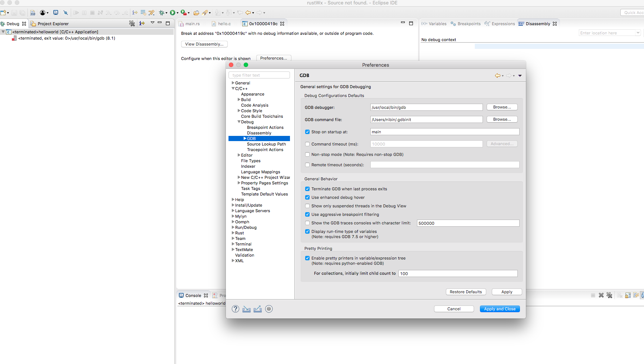Screen dimensions: 644x364
Task: Disable Terminate GDB when last process exits
Action: pos(307,189)
